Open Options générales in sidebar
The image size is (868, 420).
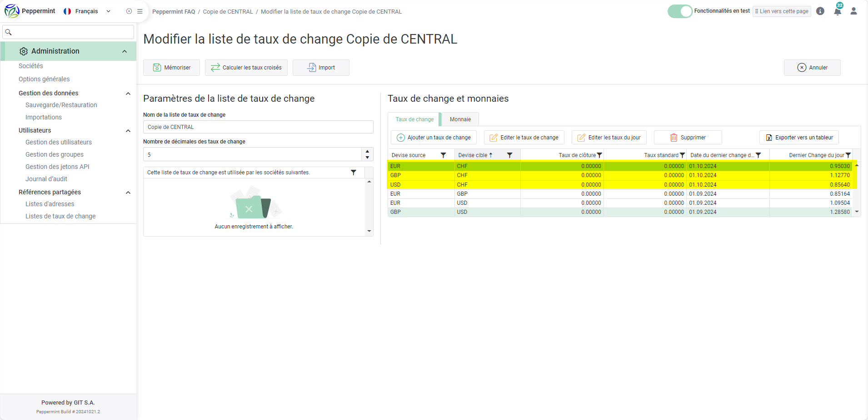pos(44,79)
